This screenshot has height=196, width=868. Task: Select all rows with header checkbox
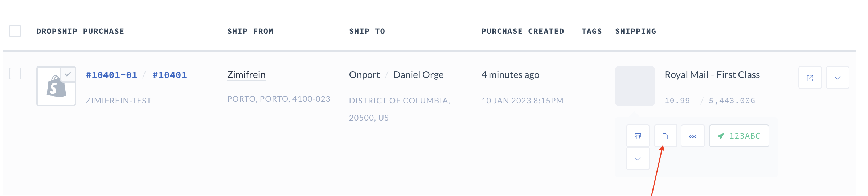coord(15,31)
